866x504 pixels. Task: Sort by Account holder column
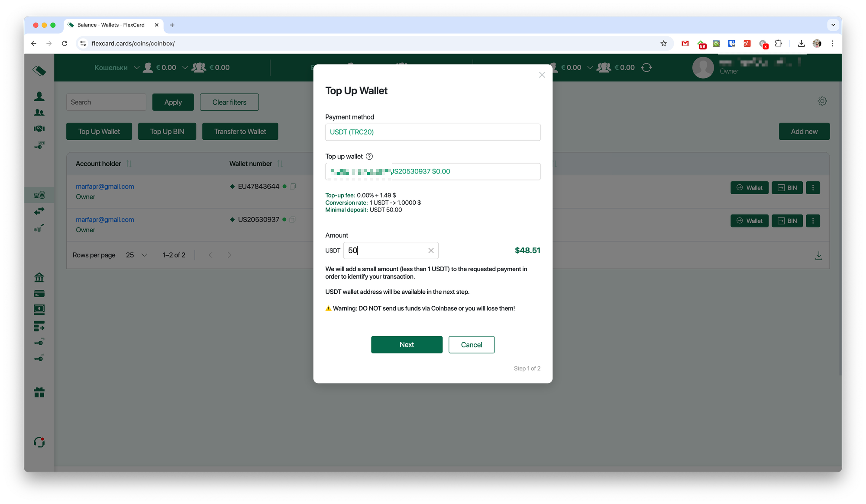pos(129,164)
